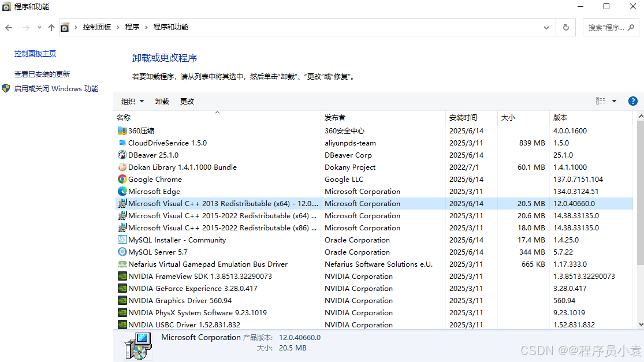
Task: Click the Visual C++ 2015-2022 (x86) icon
Action: click(122, 227)
